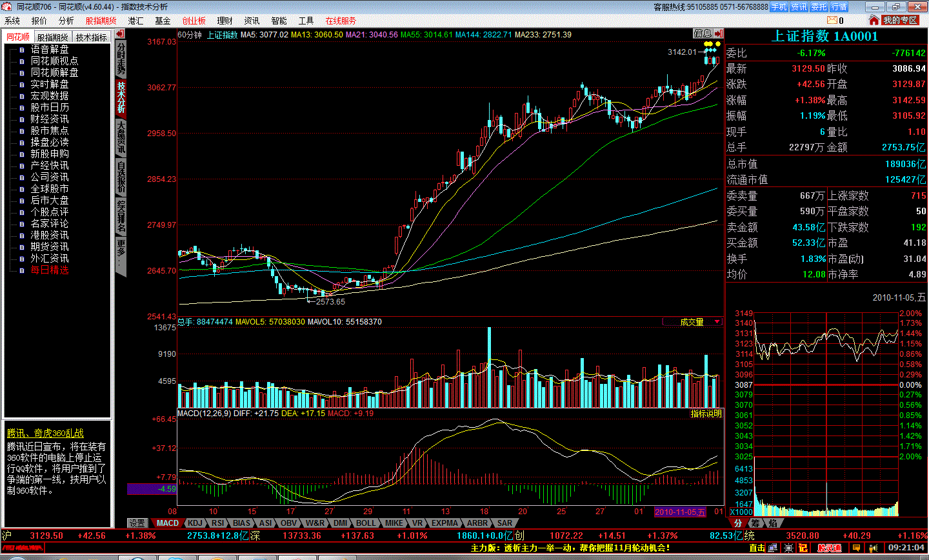Viewport: 929px width, 560px height.
Task: Open 外汇资讯 in the sidebar list
Action: point(50,259)
